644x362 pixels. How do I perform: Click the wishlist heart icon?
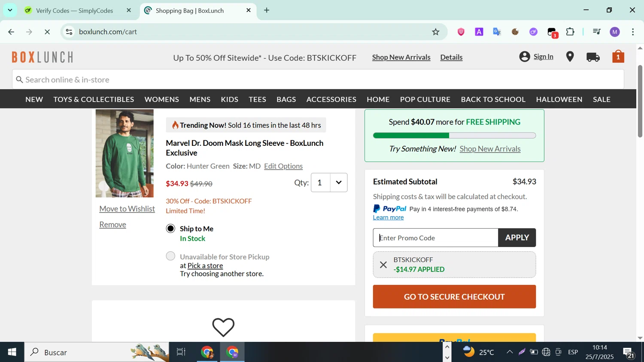click(223, 327)
